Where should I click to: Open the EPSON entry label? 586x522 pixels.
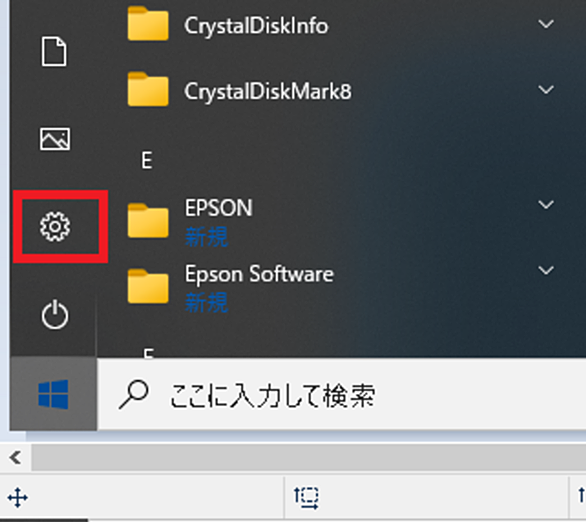pos(219,208)
